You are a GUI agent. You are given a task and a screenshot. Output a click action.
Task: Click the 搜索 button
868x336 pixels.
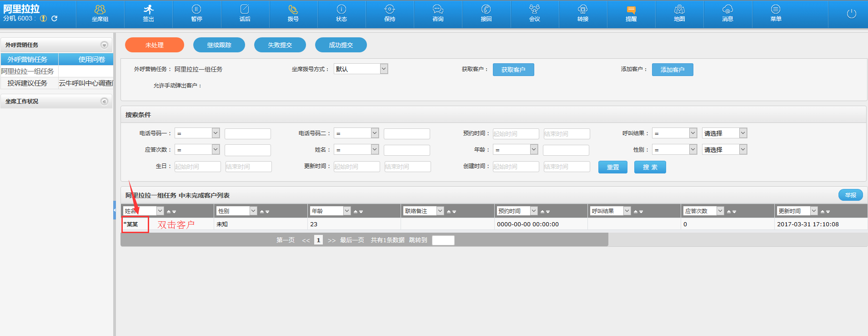650,167
